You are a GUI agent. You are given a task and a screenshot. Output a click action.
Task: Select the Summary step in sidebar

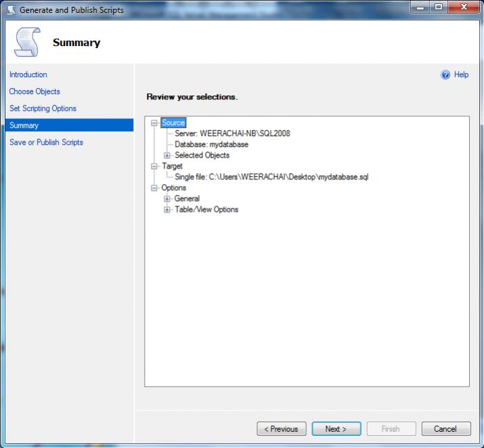[70, 125]
